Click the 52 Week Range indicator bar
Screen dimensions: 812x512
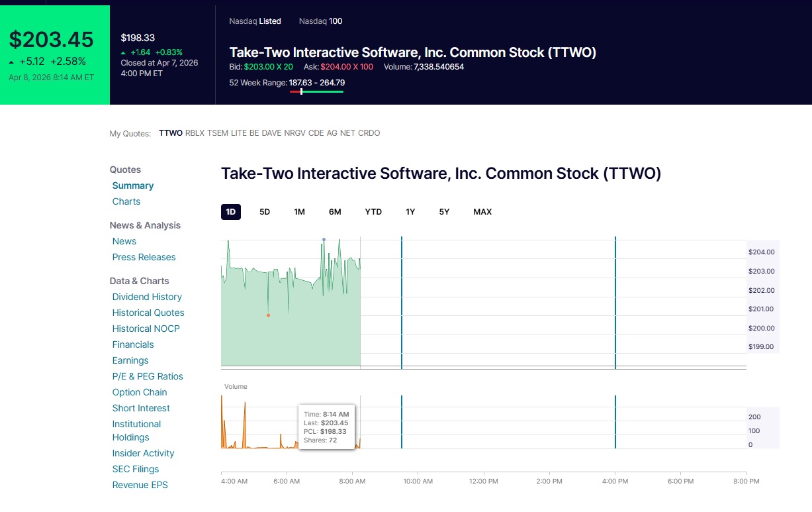tap(316, 92)
